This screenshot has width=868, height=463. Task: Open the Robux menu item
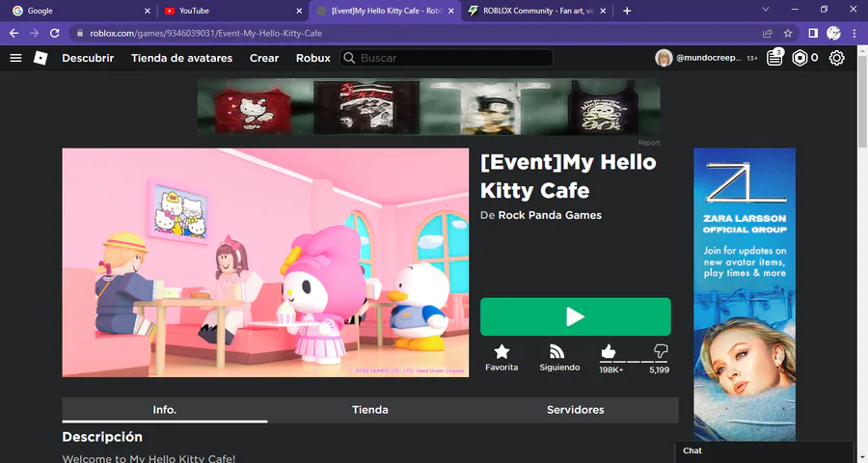click(312, 58)
